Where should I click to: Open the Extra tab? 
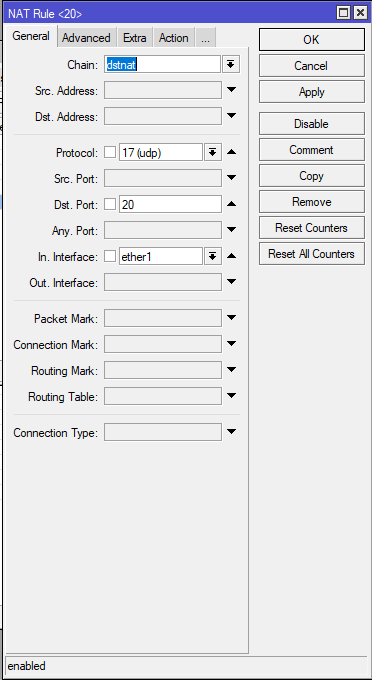pyautogui.click(x=134, y=38)
